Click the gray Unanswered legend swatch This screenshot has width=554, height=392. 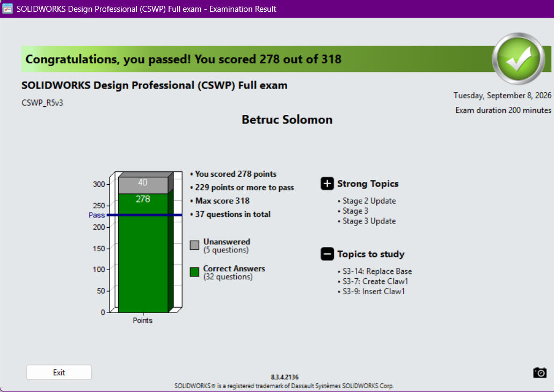[194, 245]
